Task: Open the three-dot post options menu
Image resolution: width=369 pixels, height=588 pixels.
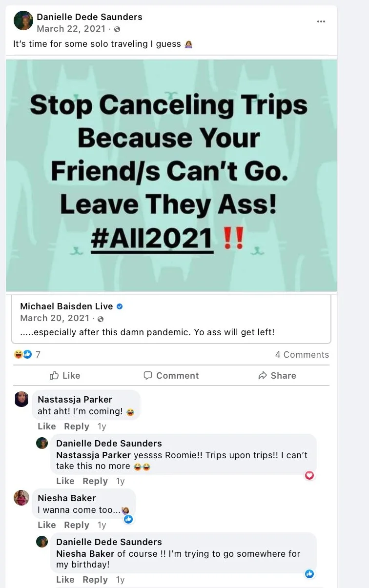Action: click(321, 21)
